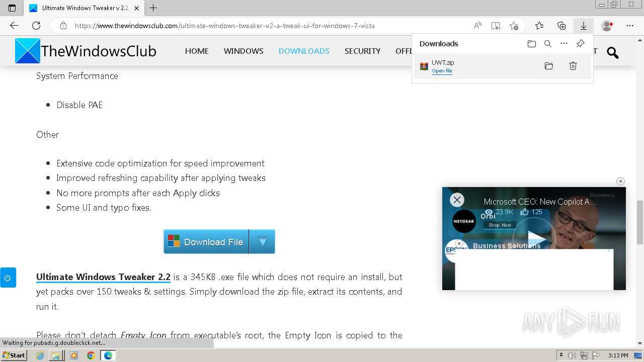Refresh the current page
The width and height of the screenshot is (644, 362).
36,26
